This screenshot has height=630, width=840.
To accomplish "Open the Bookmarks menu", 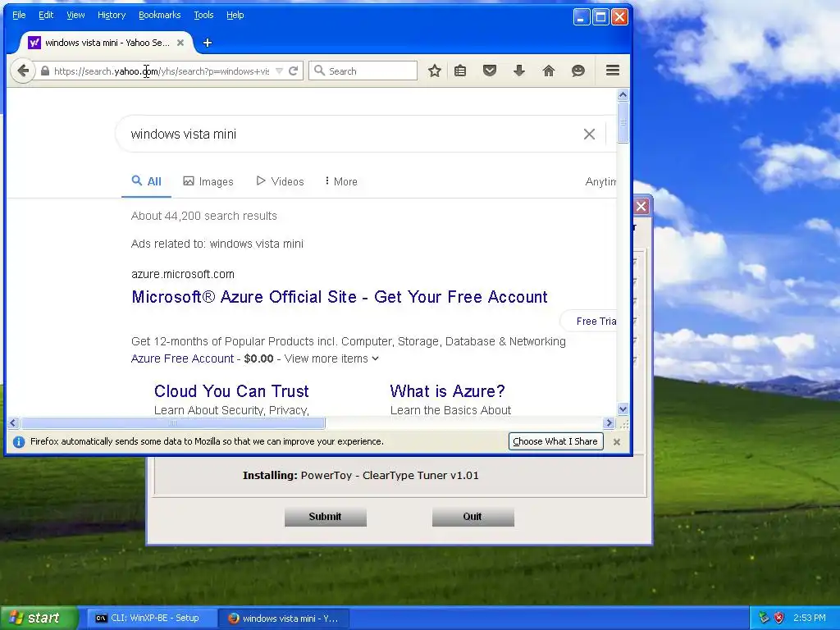I will tap(160, 15).
